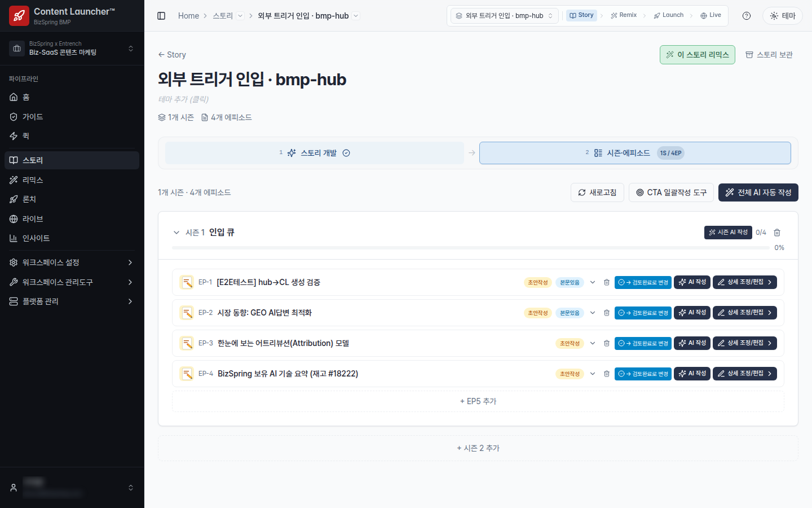This screenshot has height=508, width=812.
Task: Open the story selector dropdown in the top bar
Action: pos(505,16)
